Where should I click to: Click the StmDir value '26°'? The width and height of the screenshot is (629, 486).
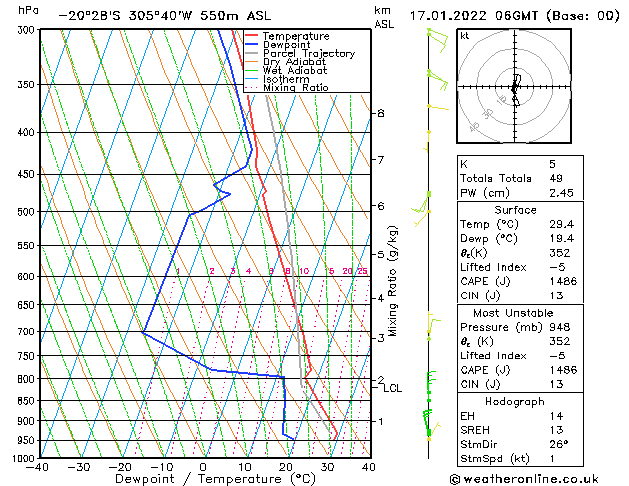coord(558,444)
